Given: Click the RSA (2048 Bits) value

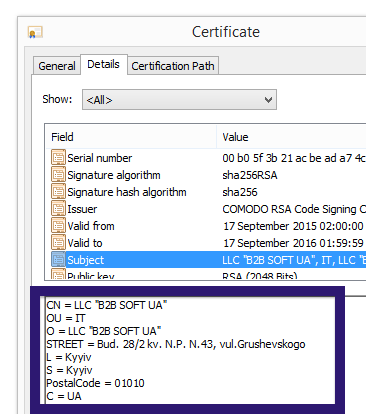Looking at the screenshot, I should point(260,276).
